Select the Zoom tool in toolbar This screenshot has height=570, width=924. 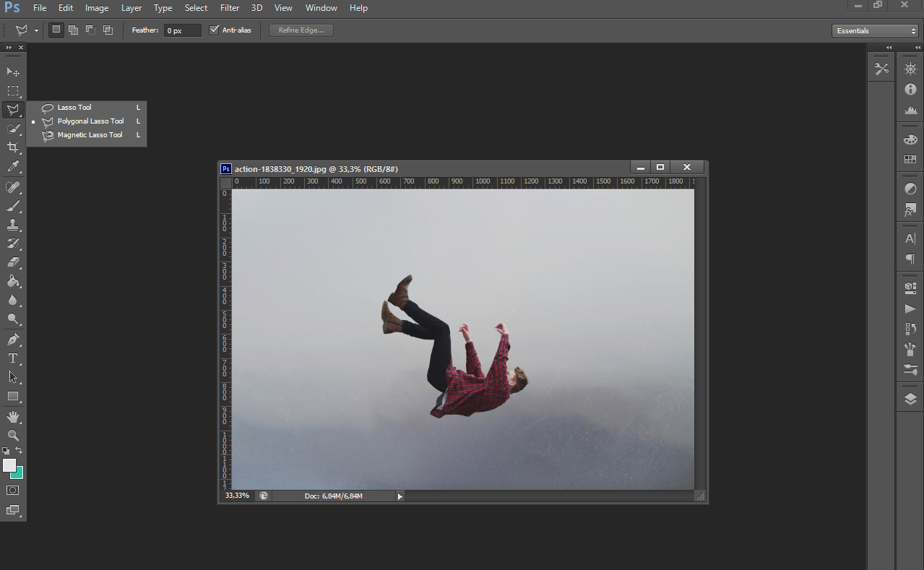pyautogui.click(x=13, y=436)
